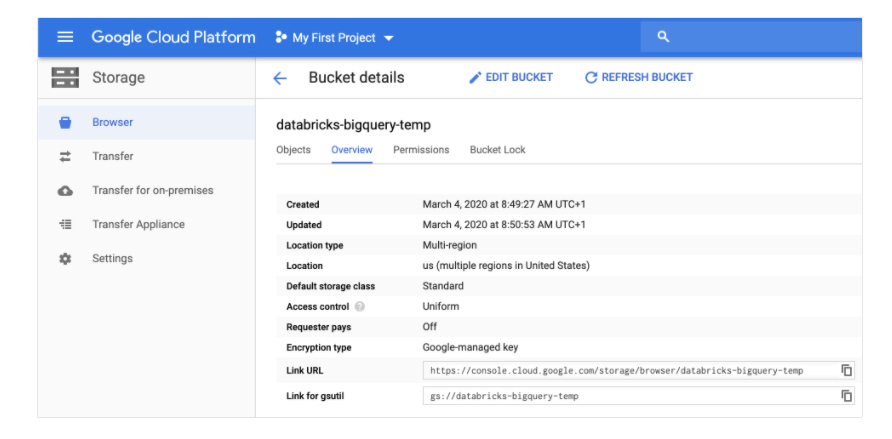Screen dimensions: 892x439
Task: Click the Refresh Bucket button
Action: click(638, 78)
